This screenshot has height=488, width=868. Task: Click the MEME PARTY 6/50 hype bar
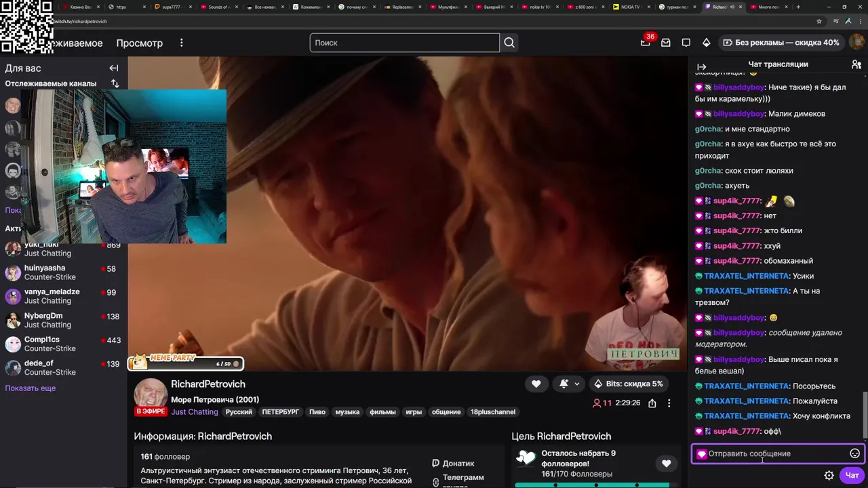(186, 363)
